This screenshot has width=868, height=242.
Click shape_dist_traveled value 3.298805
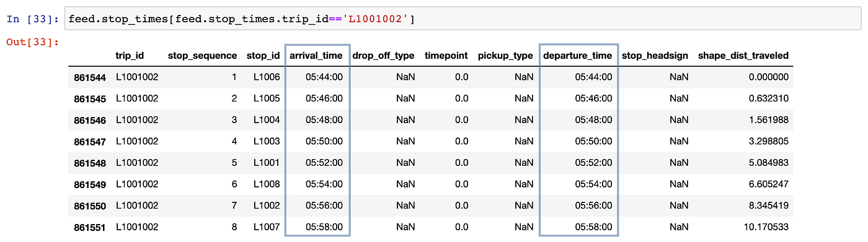[x=769, y=141]
